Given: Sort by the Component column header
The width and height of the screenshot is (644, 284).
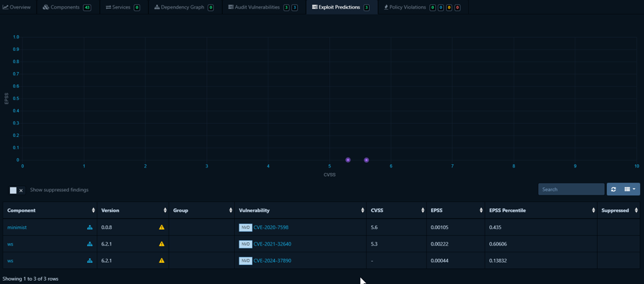Looking at the screenshot, I should pyautogui.click(x=50, y=211).
